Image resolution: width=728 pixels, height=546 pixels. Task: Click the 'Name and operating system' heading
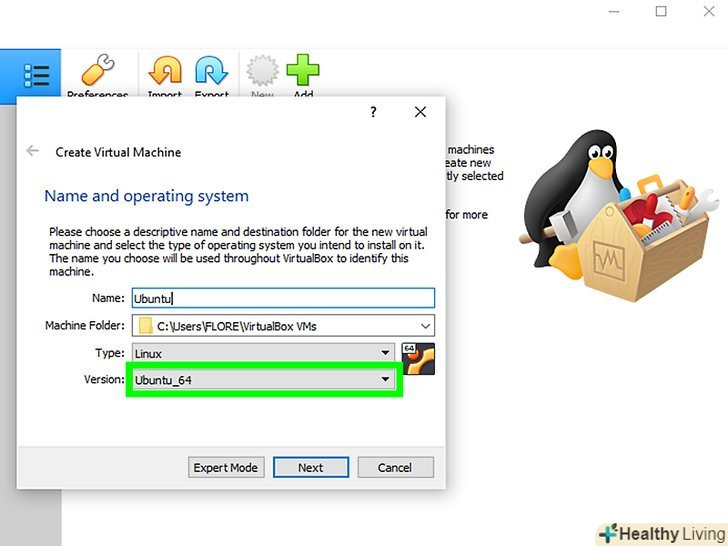(x=146, y=196)
